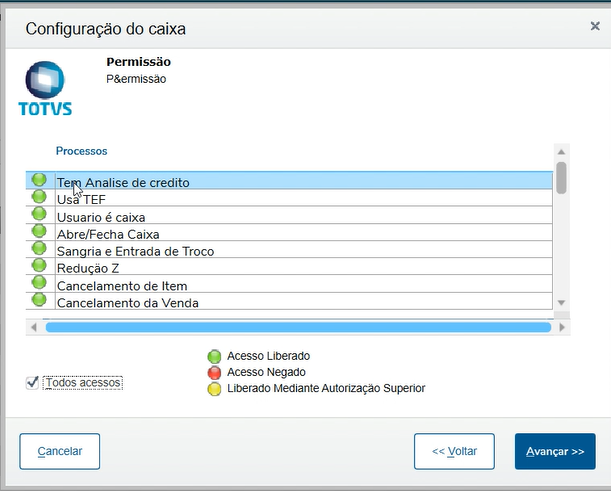The image size is (611, 491).
Task: Cancel the caixa configuration wizard
Action: click(x=60, y=451)
